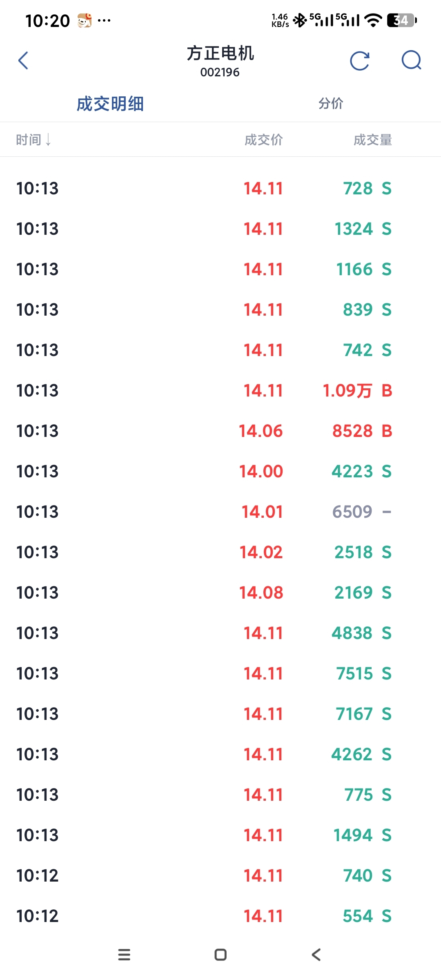Open the stock search magnifier
The image size is (441, 980).
click(x=411, y=61)
